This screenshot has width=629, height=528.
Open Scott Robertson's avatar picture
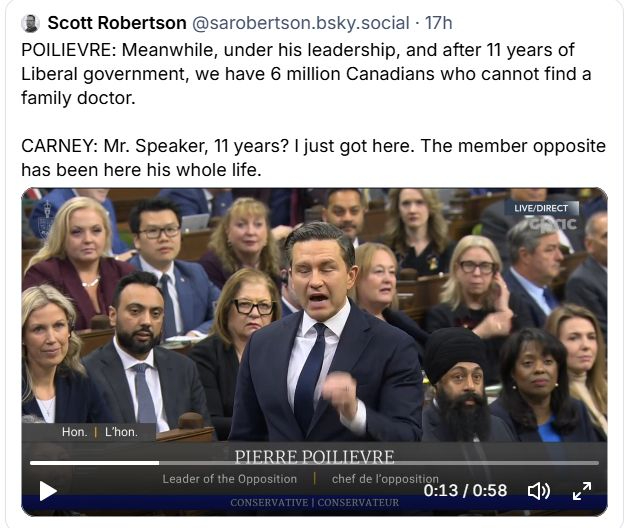[x=30, y=23]
